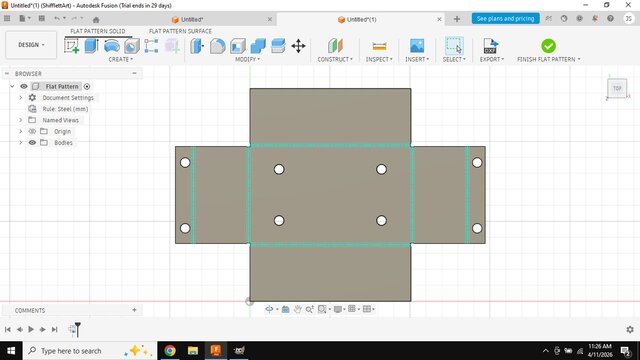This screenshot has height=360, width=640.
Task: Open the job status clock icon
Action: click(564, 18)
